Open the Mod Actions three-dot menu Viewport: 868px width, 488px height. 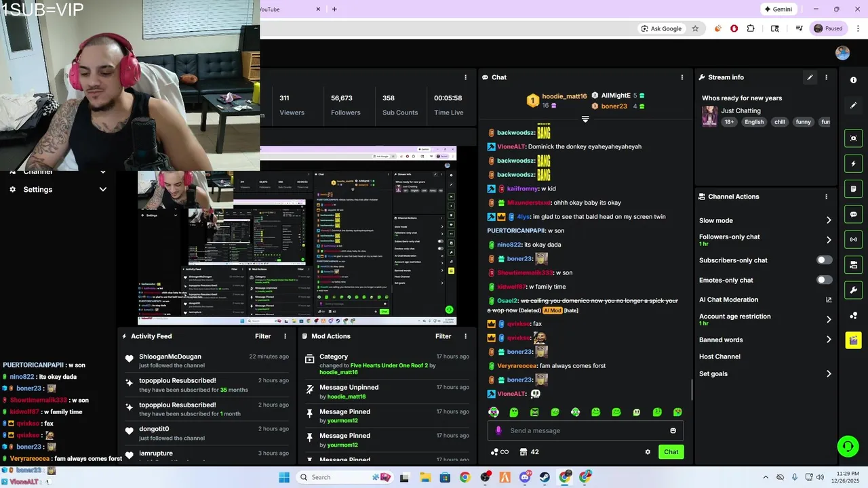(465, 336)
